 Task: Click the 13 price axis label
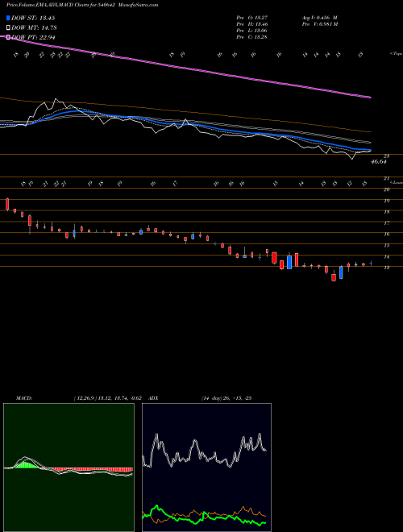pos(386,268)
